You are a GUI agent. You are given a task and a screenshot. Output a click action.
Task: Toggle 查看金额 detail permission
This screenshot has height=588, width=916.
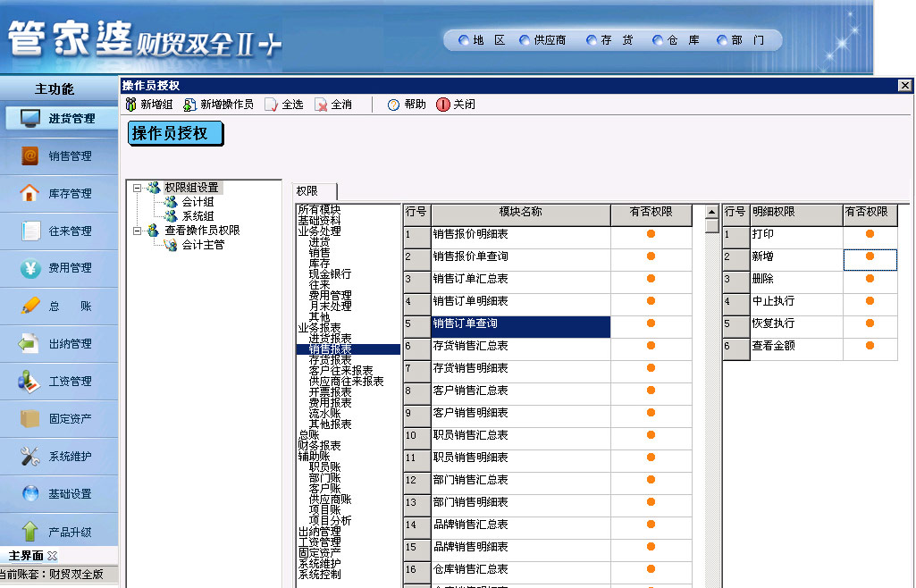(x=870, y=346)
